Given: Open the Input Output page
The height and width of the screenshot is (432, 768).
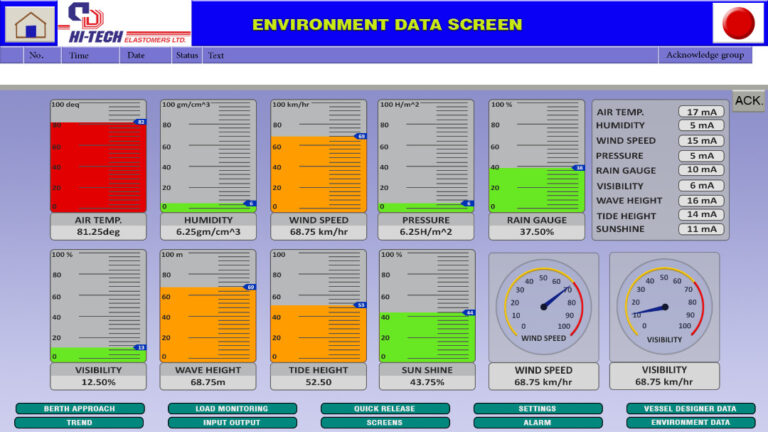Looking at the screenshot, I should [x=232, y=423].
